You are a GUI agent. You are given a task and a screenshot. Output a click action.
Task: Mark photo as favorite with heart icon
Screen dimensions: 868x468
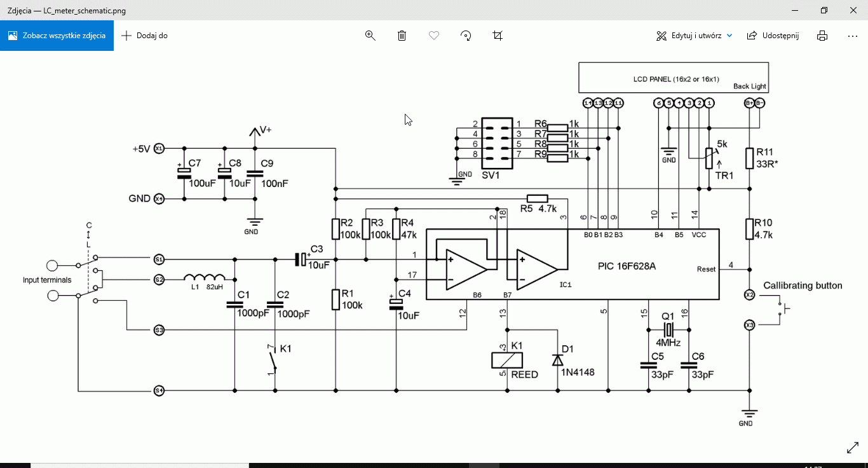[x=434, y=36]
